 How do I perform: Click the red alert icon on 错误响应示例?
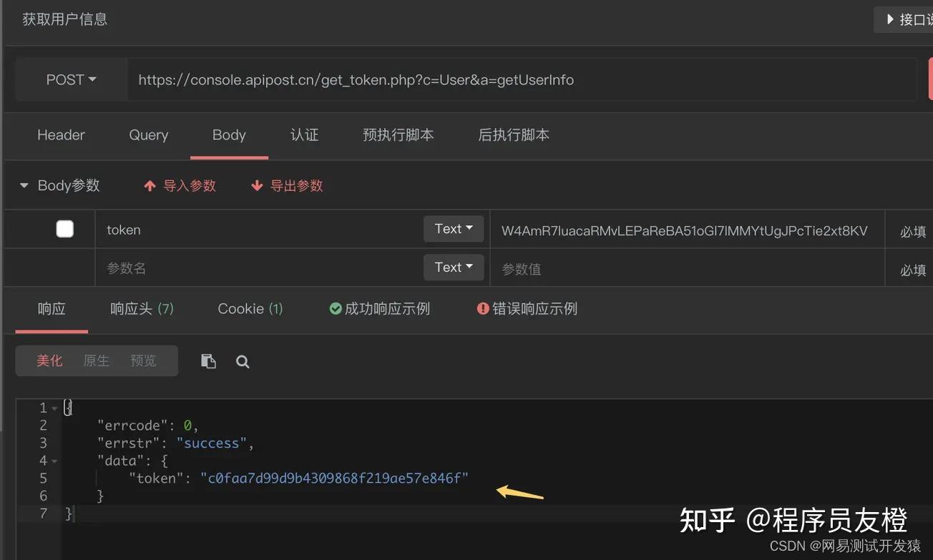(484, 308)
